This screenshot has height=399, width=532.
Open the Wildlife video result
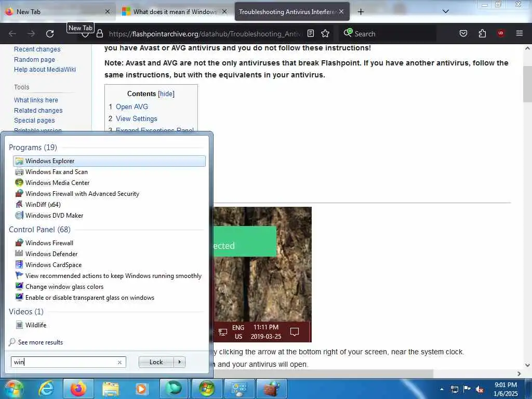click(x=109, y=325)
